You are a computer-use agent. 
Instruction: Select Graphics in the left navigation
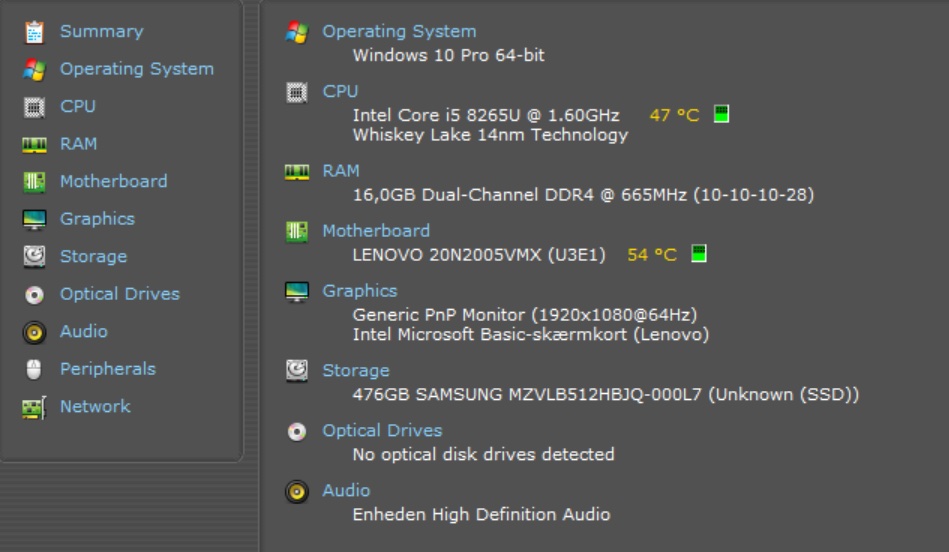click(97, 219)
